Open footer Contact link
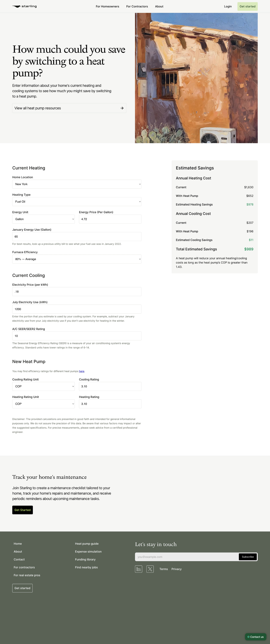Screen dimensions: 270x644 click(x=19, y=559)
